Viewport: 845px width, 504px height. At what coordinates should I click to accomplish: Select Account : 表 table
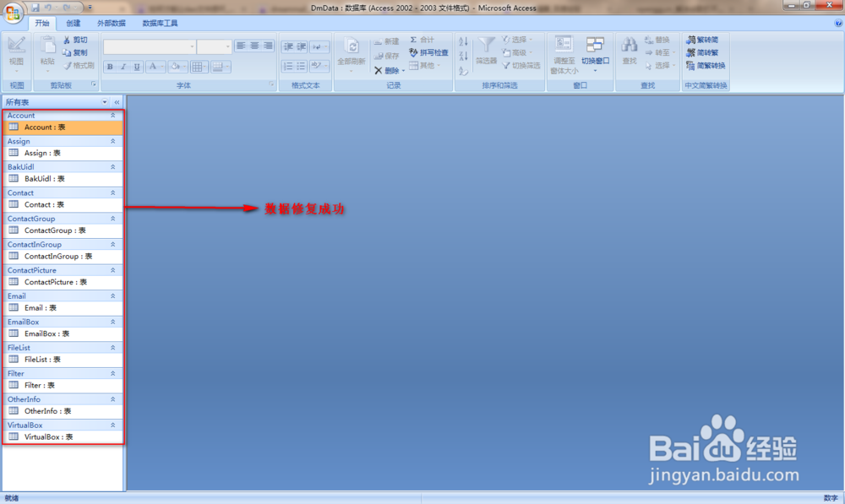click(x=63, y=127)
